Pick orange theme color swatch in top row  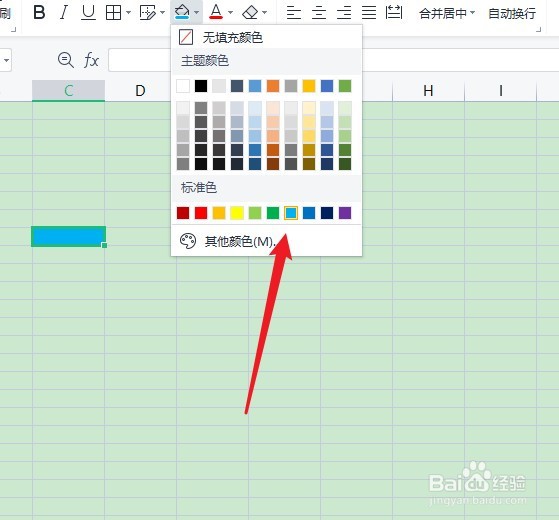pos(273,86)
